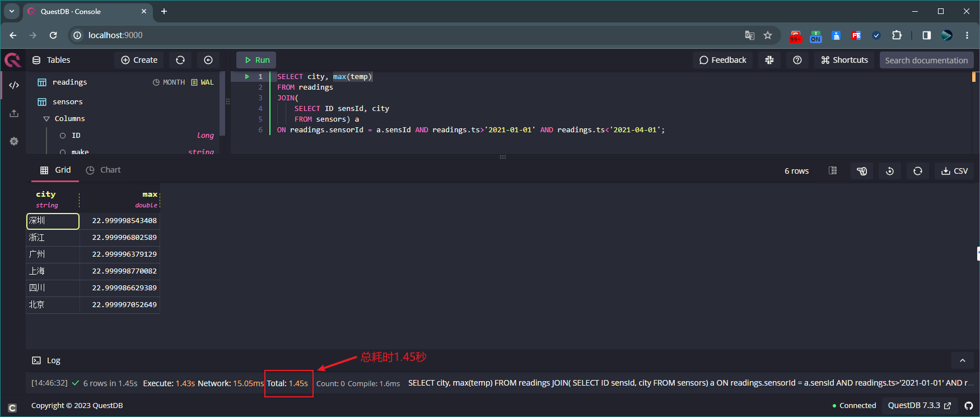The width and height of the screenshot is (980, 417).
Task: Click the Slack community icon
Action: pos(769,60)
